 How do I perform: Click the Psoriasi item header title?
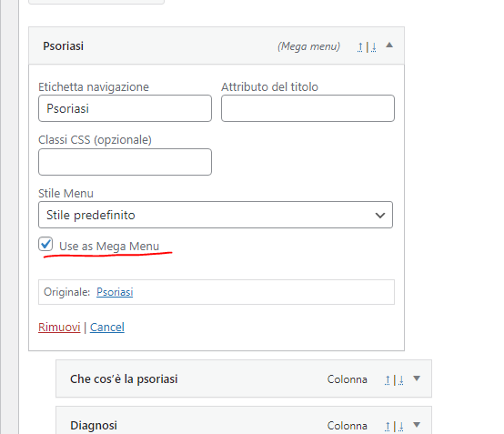(x=64, y=46)
